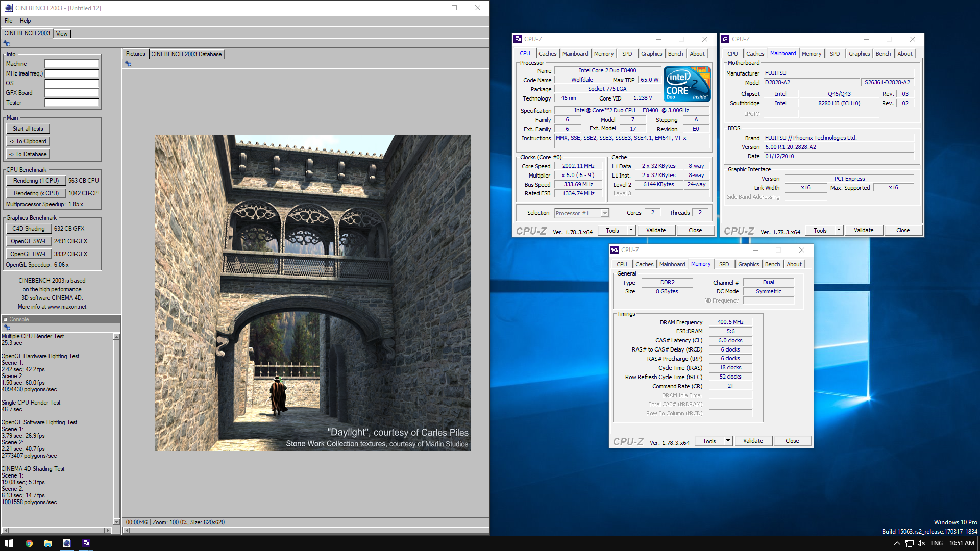
Task: Run OpenGL HW-L benchmark
Action: click(x=29, y=254)
